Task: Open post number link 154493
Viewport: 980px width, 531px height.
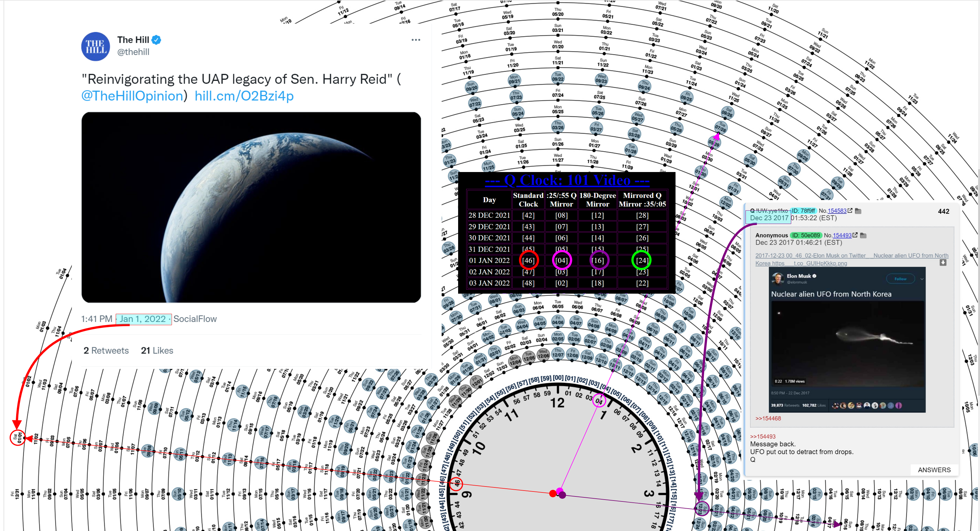Action: tap(842, 235)
